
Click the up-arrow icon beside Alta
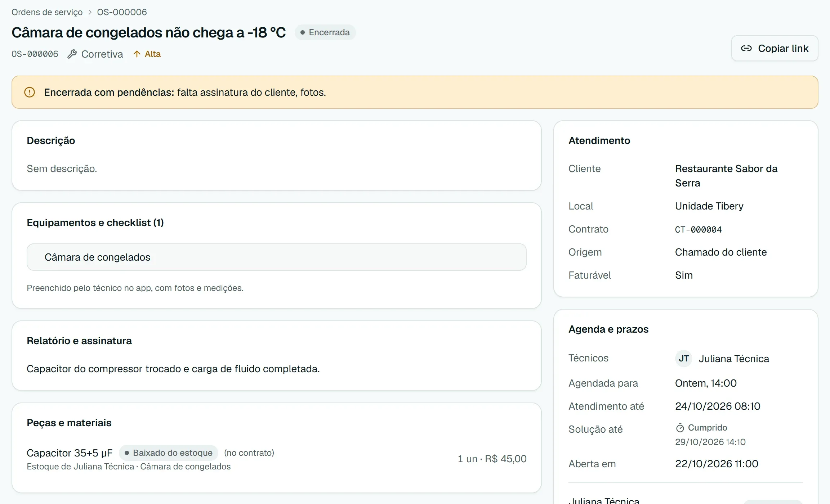tap(137, 54)
